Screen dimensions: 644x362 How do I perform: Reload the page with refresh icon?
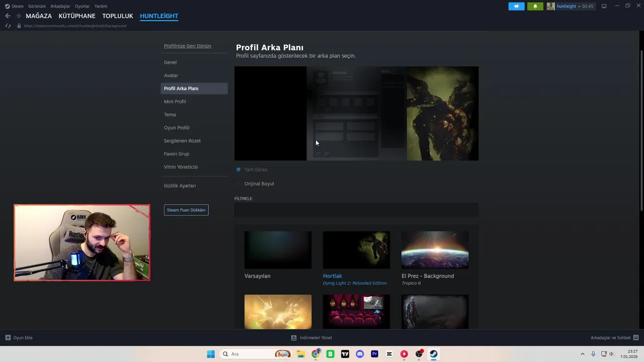8,26
